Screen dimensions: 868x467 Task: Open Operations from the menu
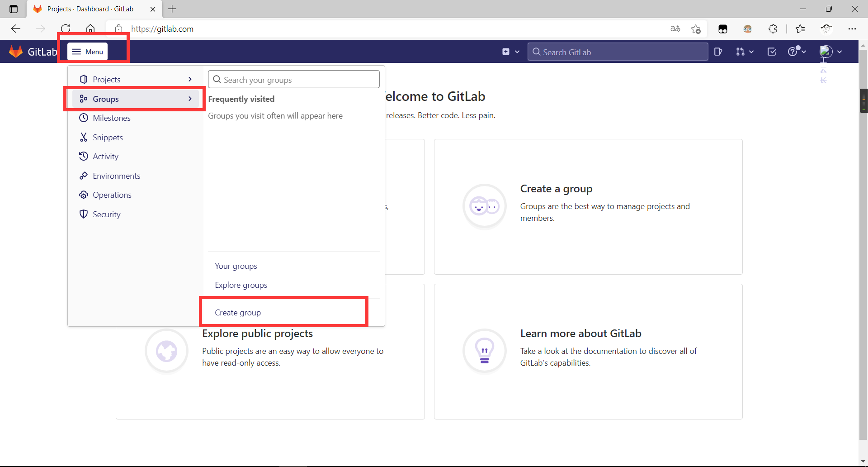[135, 195]
